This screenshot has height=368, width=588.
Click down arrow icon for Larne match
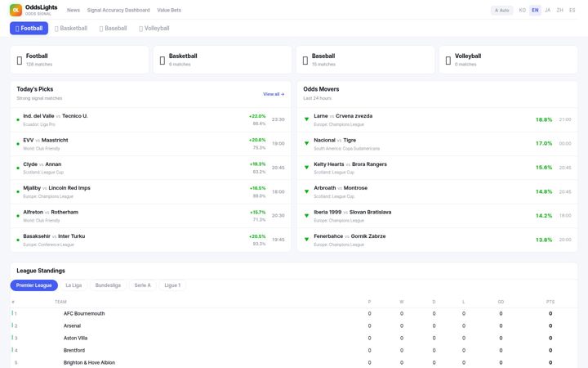pyautogui.click(x=306, y=119)
